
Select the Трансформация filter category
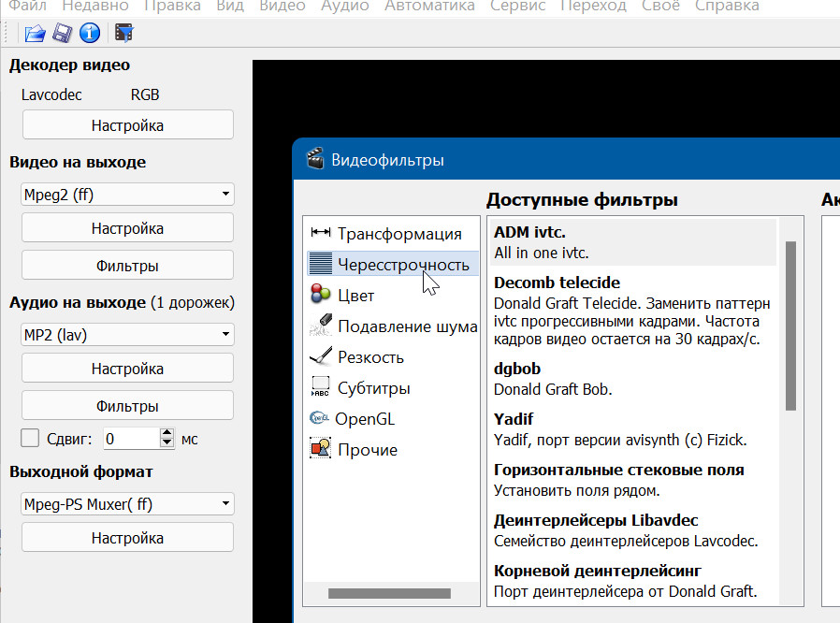point(398,234)
